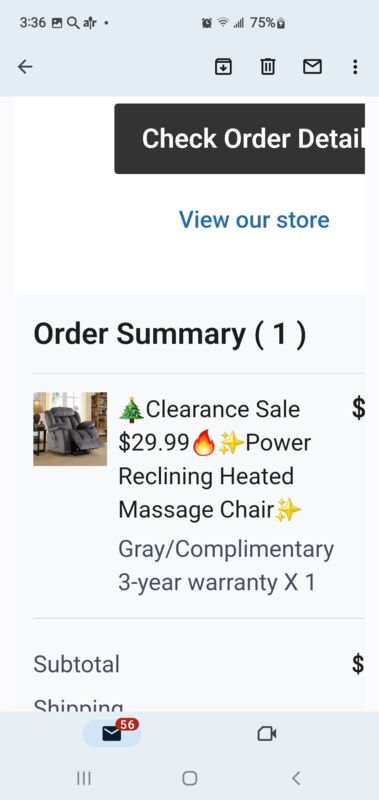Tap the Order Summary heading
Screen dimensions: 379x800
click(170, 334)
